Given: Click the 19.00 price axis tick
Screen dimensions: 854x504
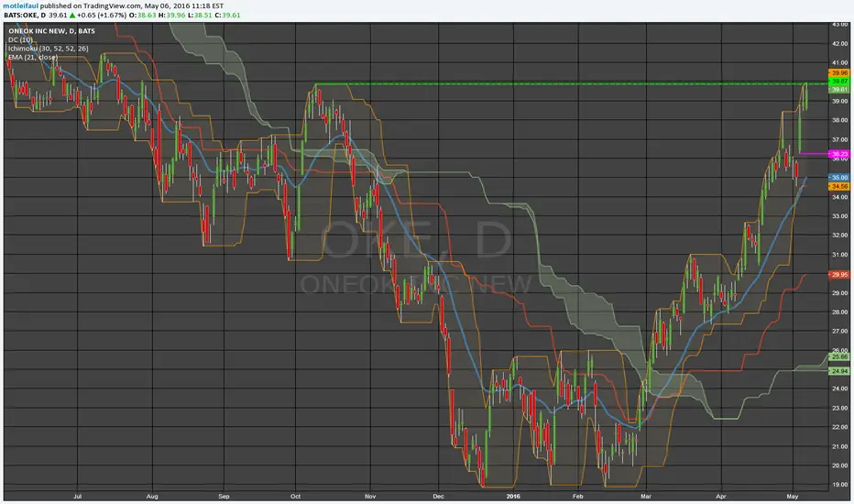Looking at the screenshot, I should click(x=839, y=485).
